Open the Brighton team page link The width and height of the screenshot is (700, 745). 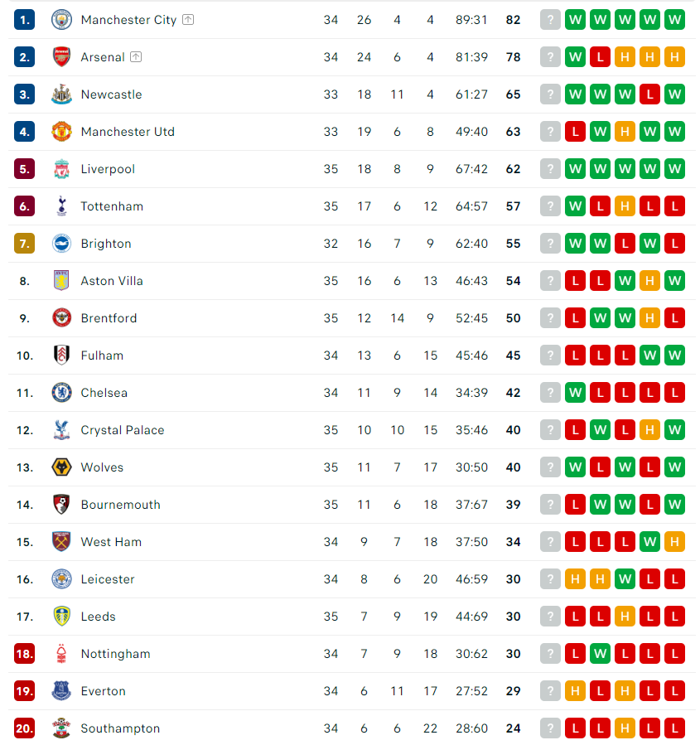click(x=106, y=244)
